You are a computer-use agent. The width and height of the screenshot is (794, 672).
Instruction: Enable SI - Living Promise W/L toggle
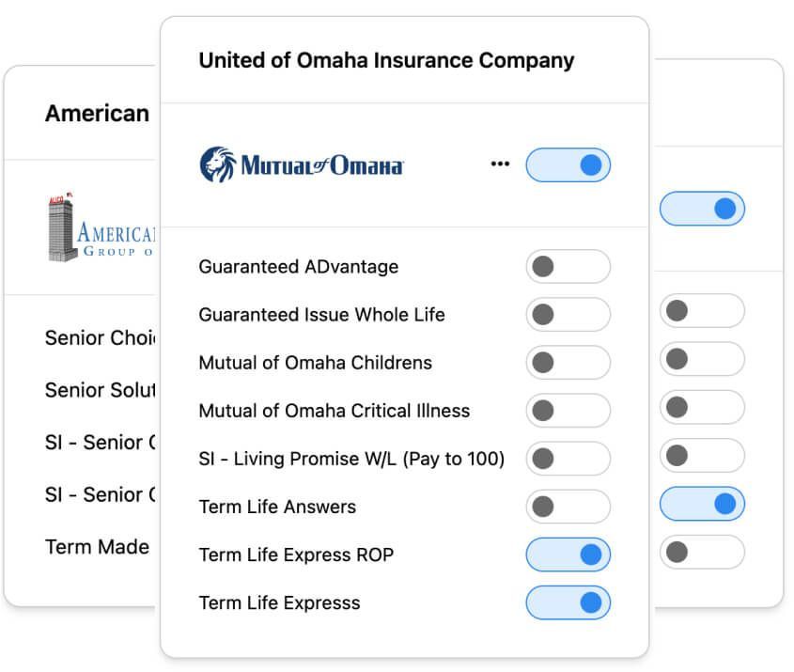pyautogui.click(x=568, y=459)
